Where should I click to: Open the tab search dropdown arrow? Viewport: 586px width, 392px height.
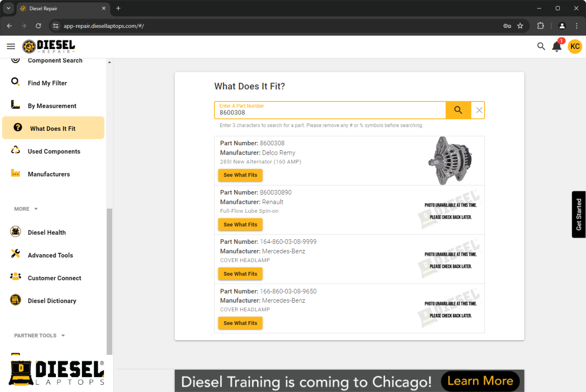tap(8, 8)
